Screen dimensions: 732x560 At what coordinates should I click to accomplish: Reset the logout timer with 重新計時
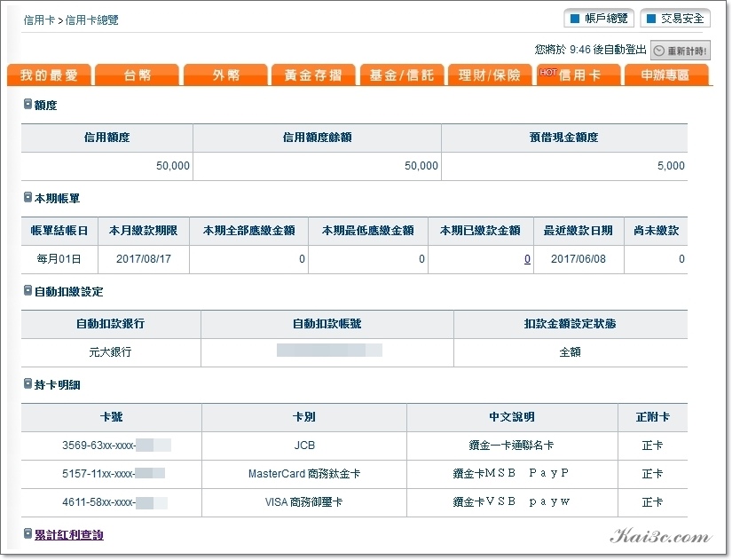point(681,51)
